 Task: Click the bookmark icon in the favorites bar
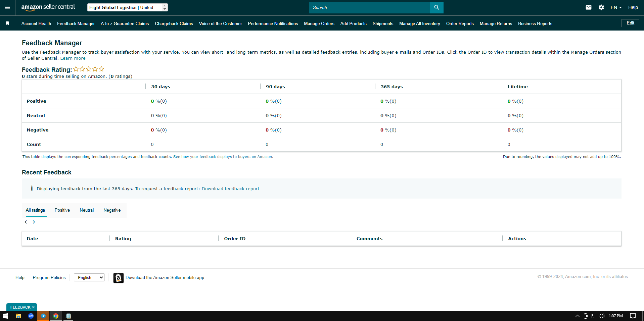pos(7,23)
